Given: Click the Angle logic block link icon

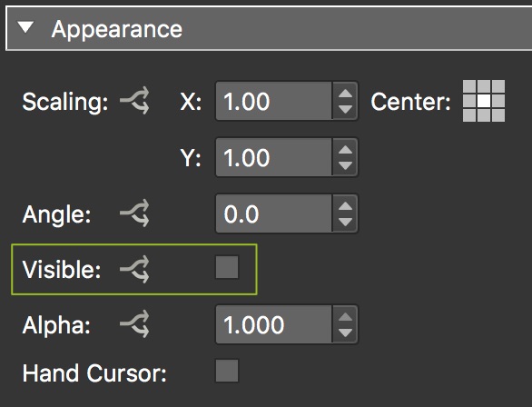Looking at the screenshot, I should pyautogui.click(x=134, y=213).
